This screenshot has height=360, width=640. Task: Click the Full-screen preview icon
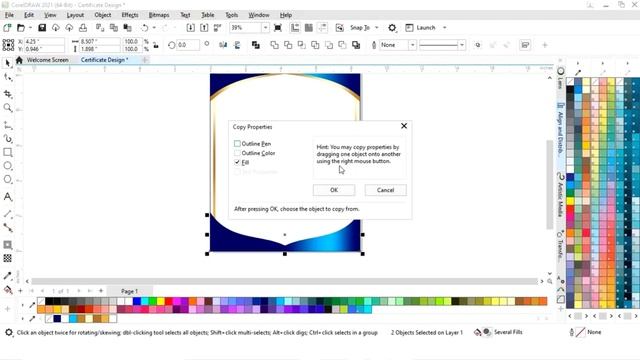pyautogui.click(x=278, y=28)
